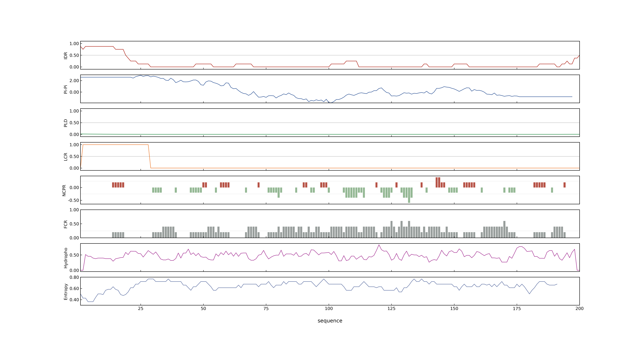The height and width of the screenshot is (343, 644).
Task: Click the 0.60 tick on Entropy axis
Action: pos(74,289)
